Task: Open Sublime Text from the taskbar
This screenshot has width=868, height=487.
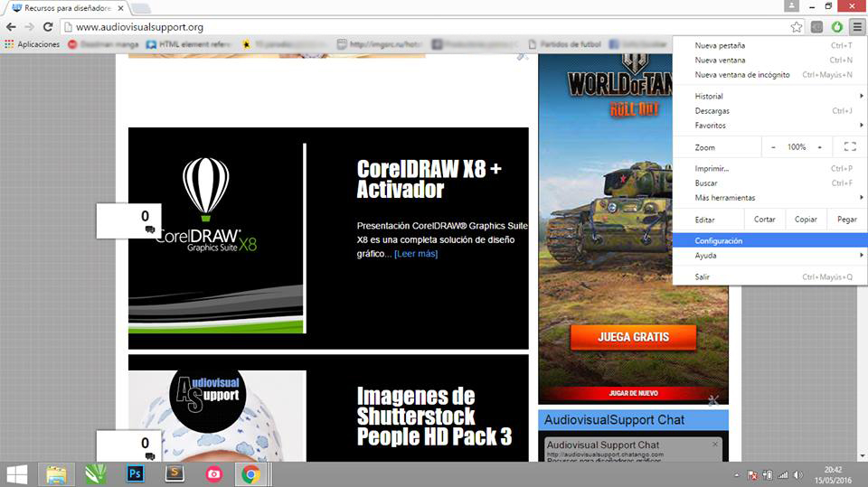Action: coord(175,474)
